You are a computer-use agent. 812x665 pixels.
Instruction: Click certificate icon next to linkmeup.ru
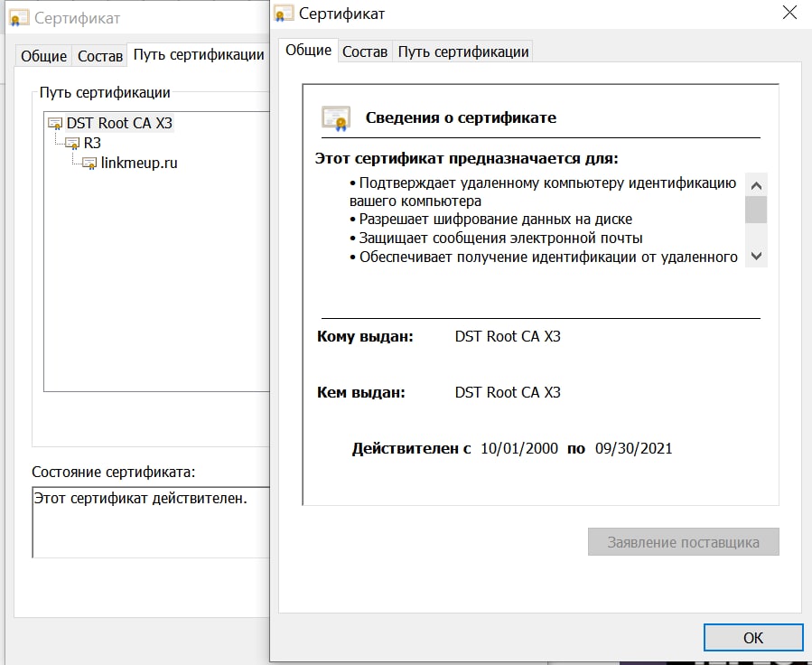point(89,164)
